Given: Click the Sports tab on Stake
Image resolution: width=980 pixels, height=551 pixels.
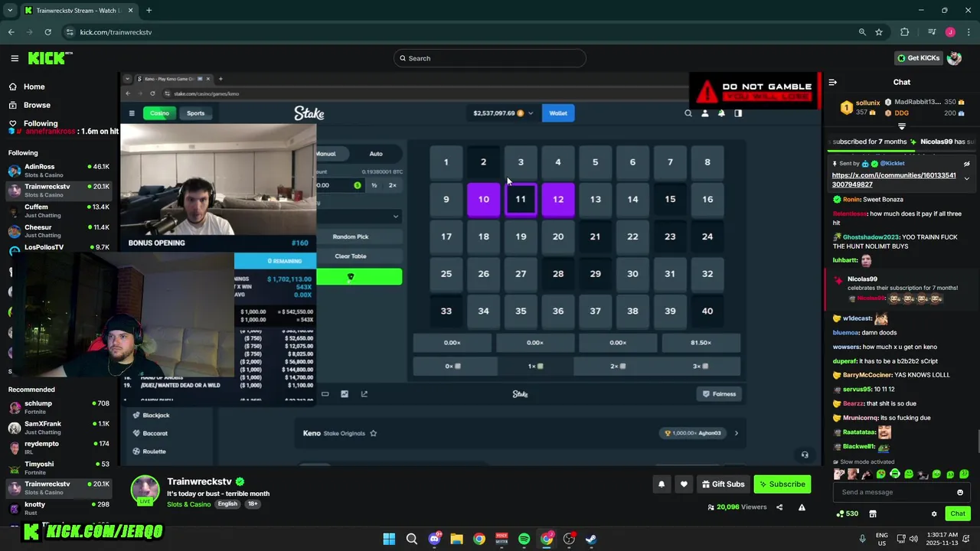Looking at the screenshot, I should (196, 113).
